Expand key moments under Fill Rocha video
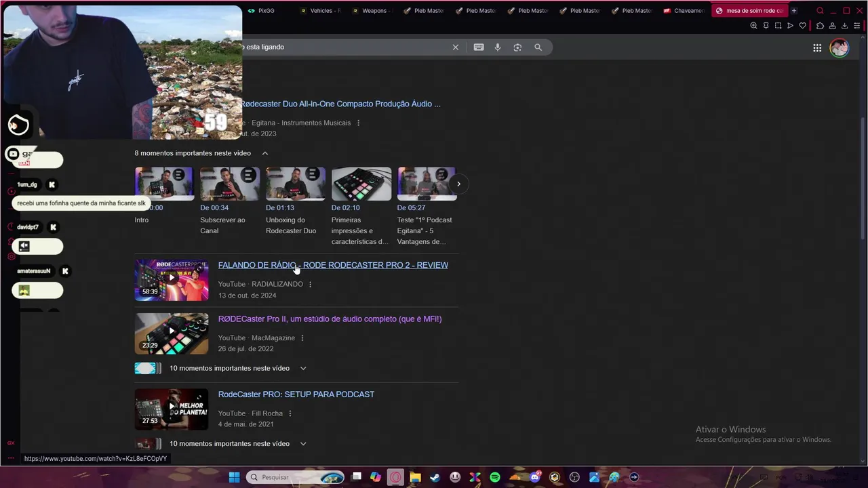This screenshot has width=868, height=488. (x=303, y=443)
